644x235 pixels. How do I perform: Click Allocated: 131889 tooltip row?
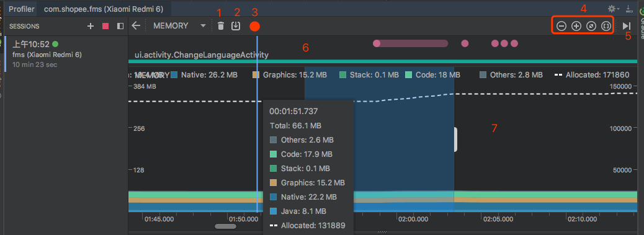pyautogui.click(x=307, y=226)
